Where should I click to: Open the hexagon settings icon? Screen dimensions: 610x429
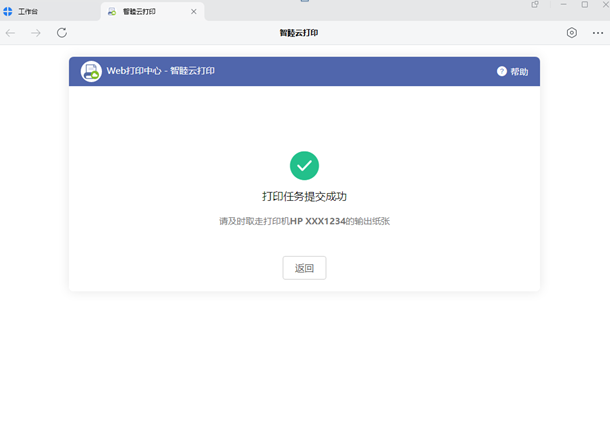pyautogui.click(x=571, y=33)
